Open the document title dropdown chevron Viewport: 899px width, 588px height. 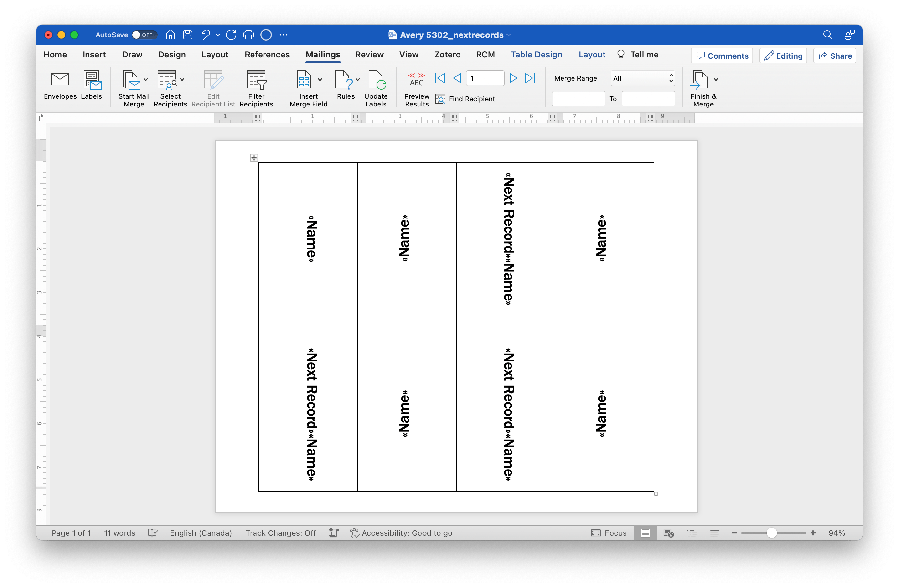509,35
